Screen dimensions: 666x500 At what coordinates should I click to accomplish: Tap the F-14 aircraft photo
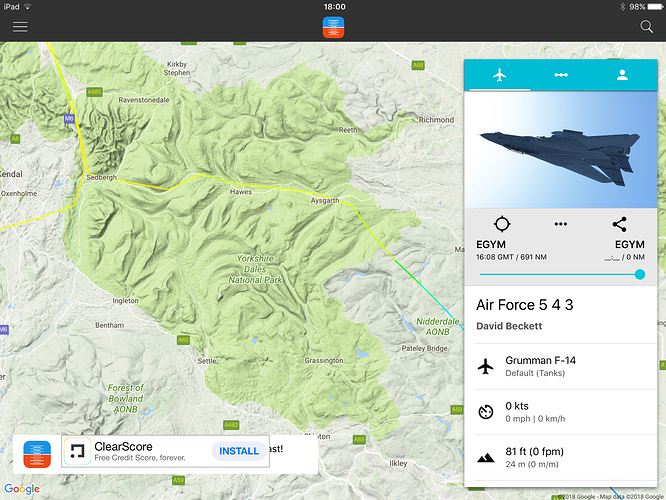click(561, 150)
